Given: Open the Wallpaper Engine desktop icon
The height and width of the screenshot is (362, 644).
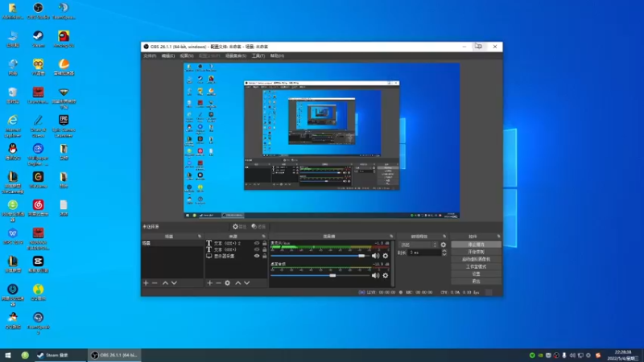Looking at the screenshot, I should (38, 154).
